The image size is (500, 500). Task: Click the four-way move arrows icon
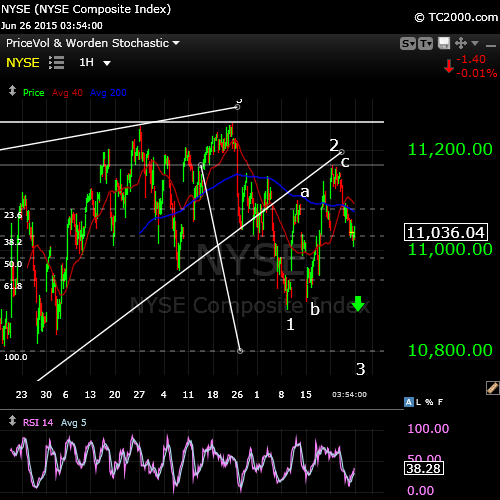461,43
